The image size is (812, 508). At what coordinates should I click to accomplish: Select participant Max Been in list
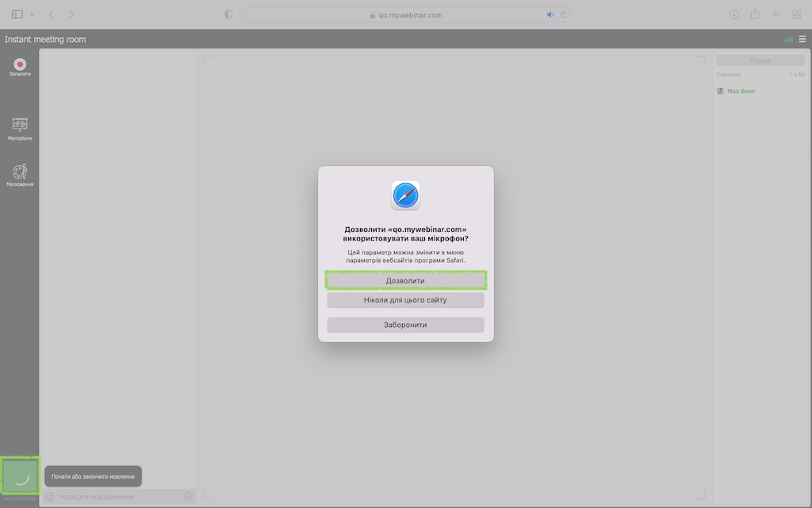[x=741, y=91]
